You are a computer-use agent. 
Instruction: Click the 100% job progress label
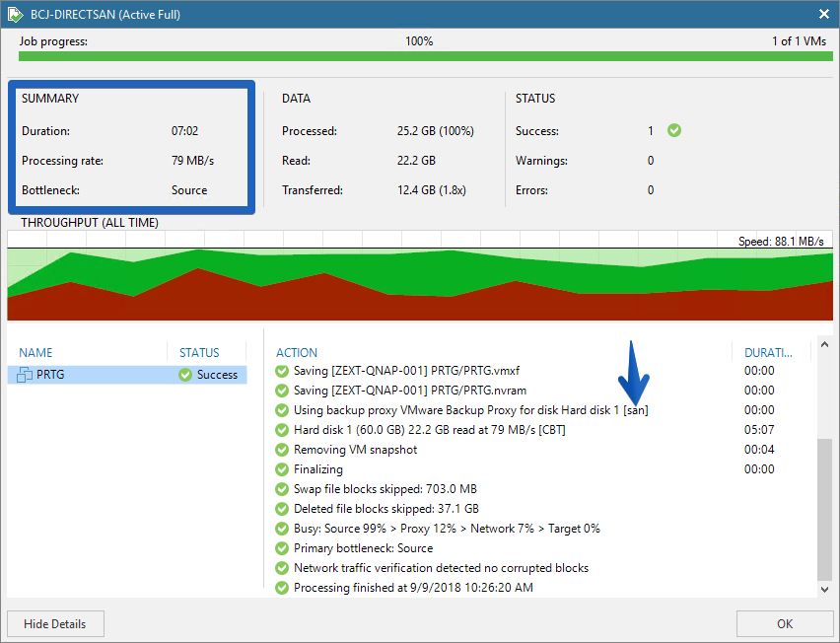click(x=419, y=41)
